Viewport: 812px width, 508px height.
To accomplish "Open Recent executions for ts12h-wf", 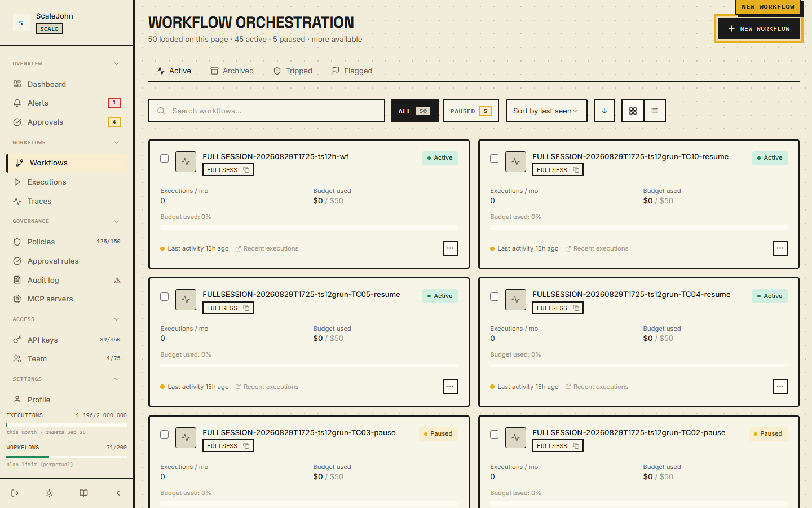I will (267, 248).
